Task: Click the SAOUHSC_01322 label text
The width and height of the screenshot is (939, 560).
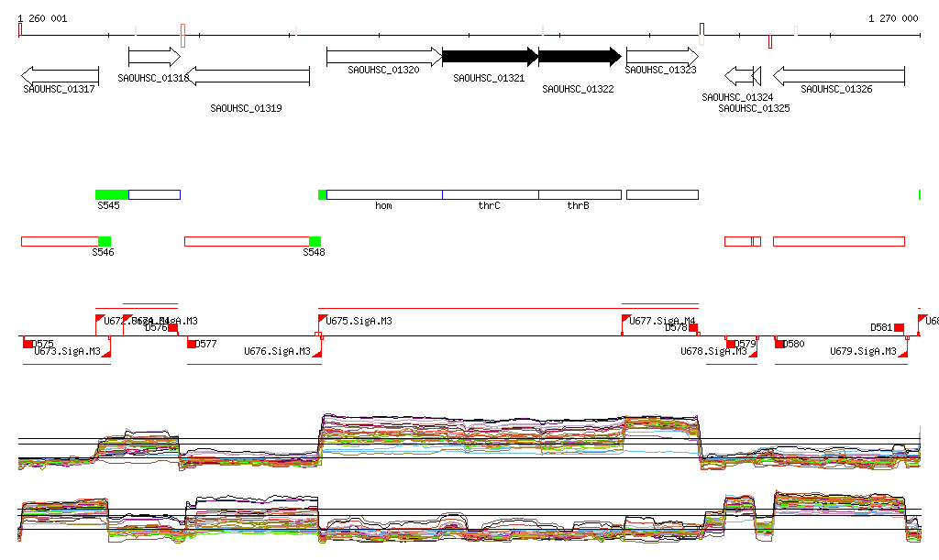Action: pos(578,89)
